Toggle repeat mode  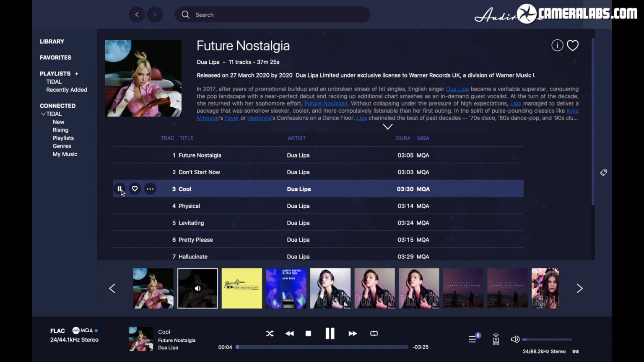tap(374, 334)
